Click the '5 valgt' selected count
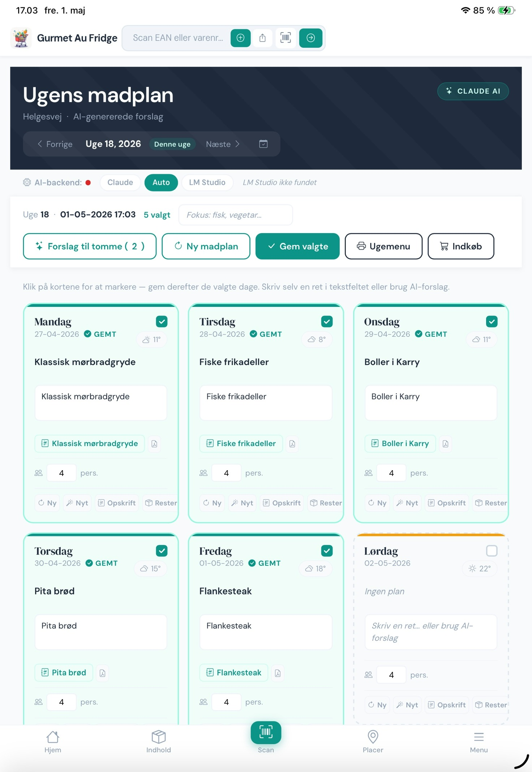 tap(157, 215)
